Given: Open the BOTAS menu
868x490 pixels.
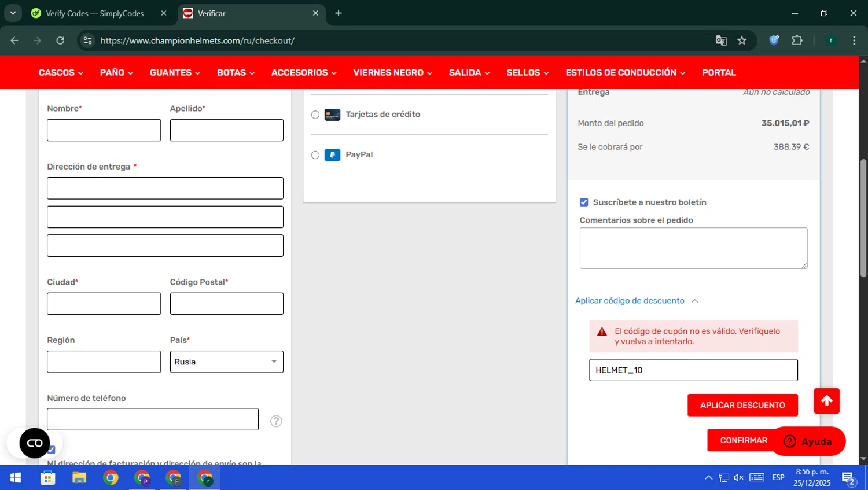Looking at the screenshot, I should coord(236,72).
